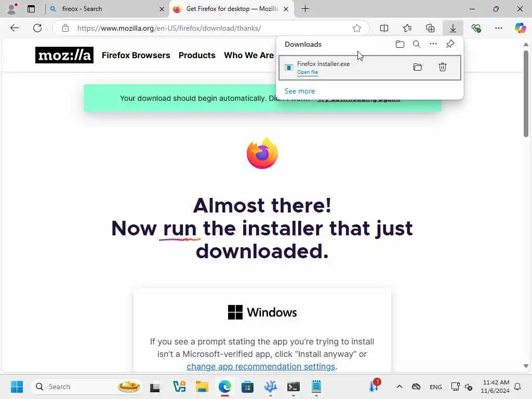Click ENG language indicator

coord(436,387)
